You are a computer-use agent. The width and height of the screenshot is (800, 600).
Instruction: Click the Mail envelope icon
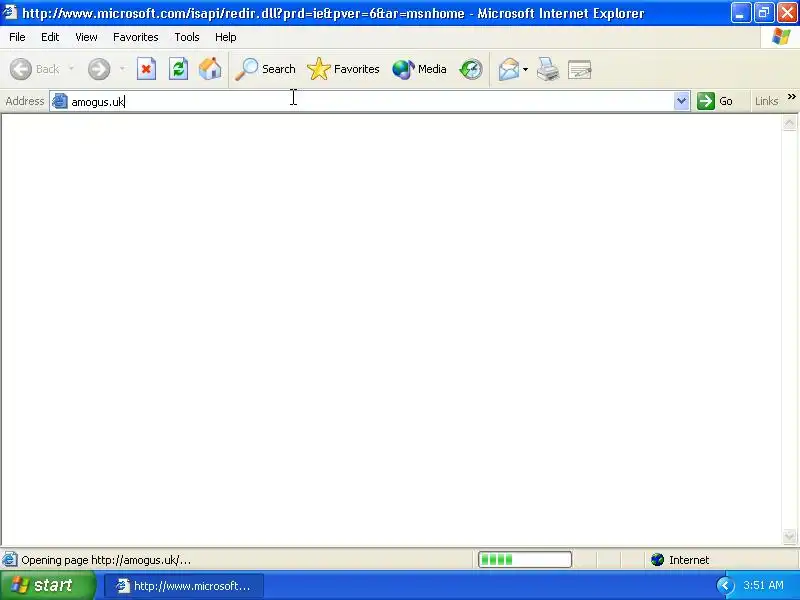[x=509, y=69]
